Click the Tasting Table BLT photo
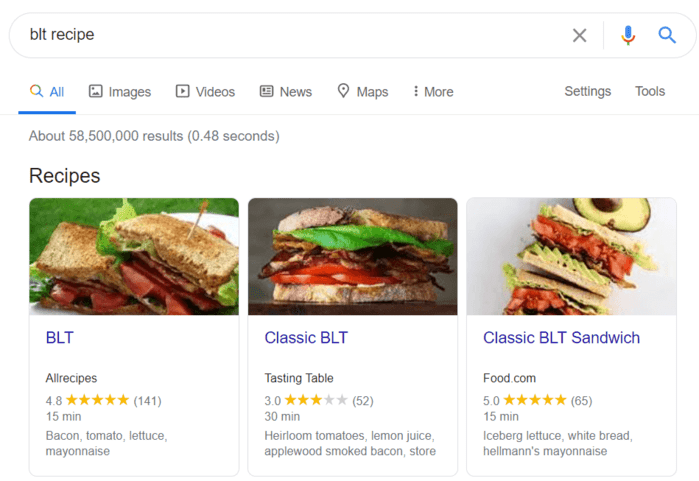 coord(352,257)
